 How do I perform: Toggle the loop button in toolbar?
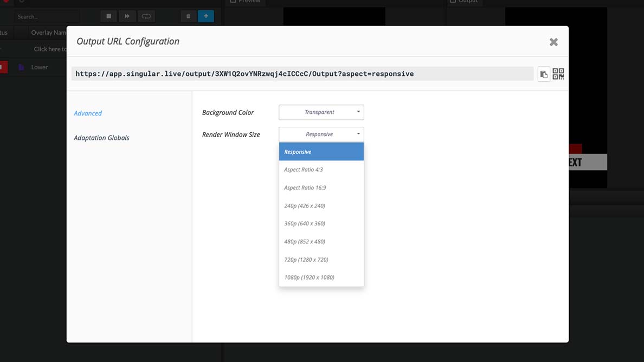[146, 16]
